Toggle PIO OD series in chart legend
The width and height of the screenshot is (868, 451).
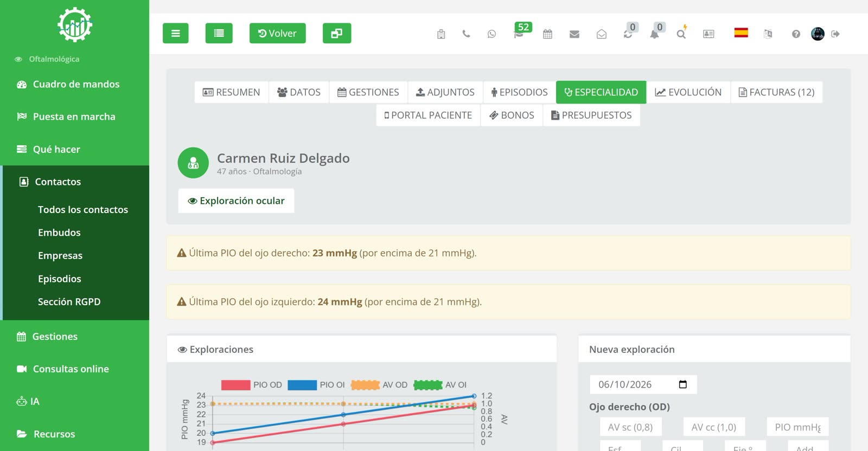tap(252, 385)
